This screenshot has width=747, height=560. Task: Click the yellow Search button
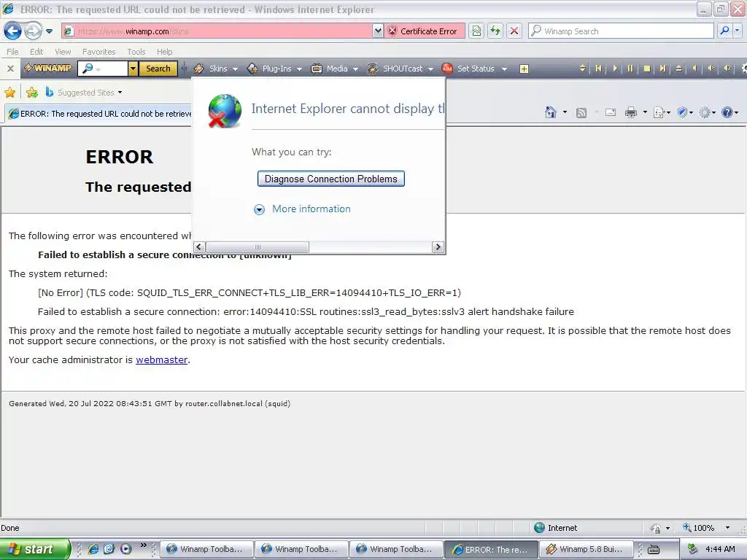point(158,69)
